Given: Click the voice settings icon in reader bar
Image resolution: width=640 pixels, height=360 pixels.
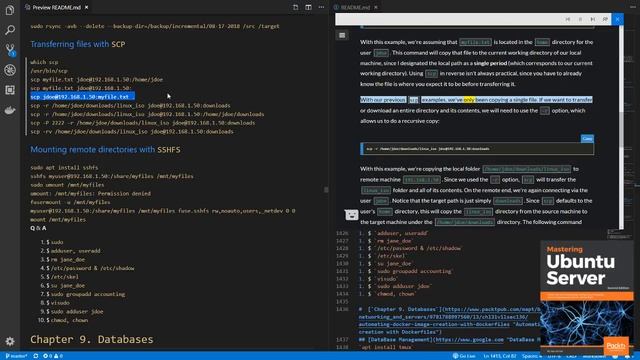Looking at the screenshot, I should [x=605, y=19].
